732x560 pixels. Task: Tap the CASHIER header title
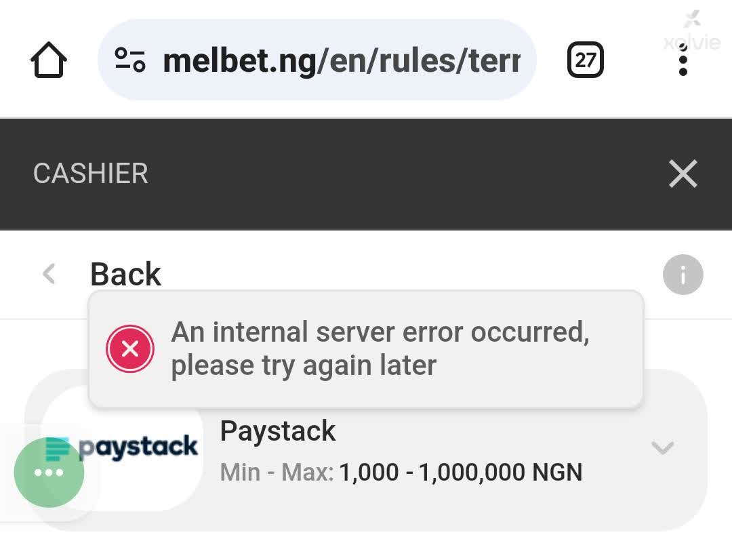pyautogui.click(x=90, y=174)
